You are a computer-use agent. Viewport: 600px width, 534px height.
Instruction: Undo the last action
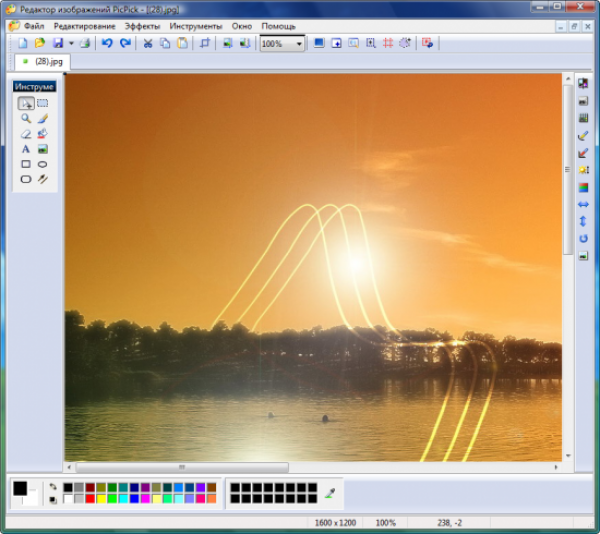tap(107, 43)
